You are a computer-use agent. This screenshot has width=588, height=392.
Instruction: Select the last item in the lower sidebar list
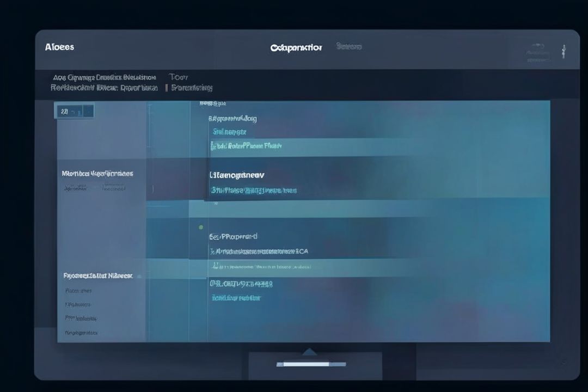pos(81,332)
